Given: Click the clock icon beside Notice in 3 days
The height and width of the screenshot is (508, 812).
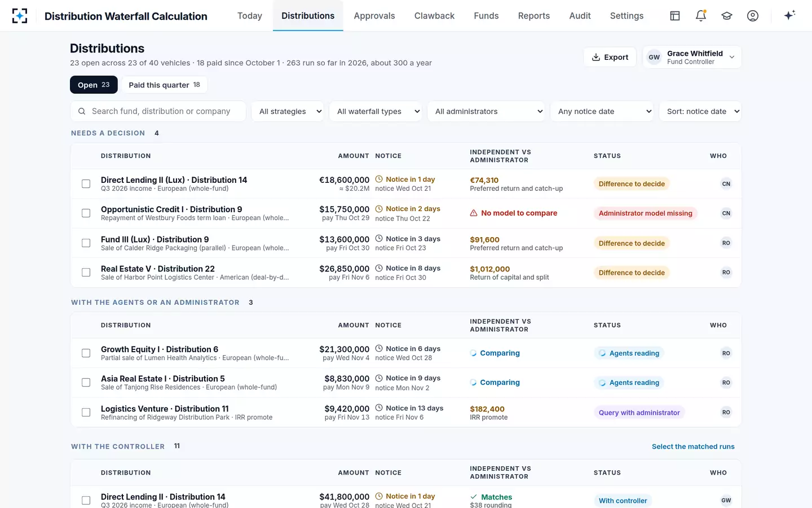Looking at the screenshot, I should pos(379,239).
